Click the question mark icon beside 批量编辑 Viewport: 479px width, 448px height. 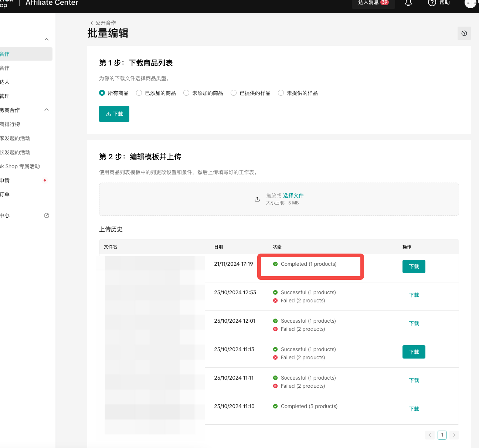(x=464, y=33)
